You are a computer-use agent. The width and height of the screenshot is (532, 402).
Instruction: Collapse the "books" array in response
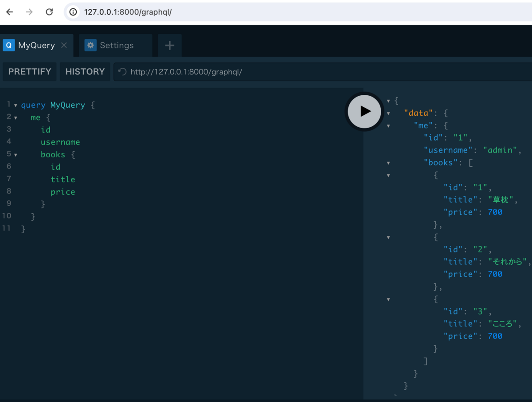[x=389, y=163]
